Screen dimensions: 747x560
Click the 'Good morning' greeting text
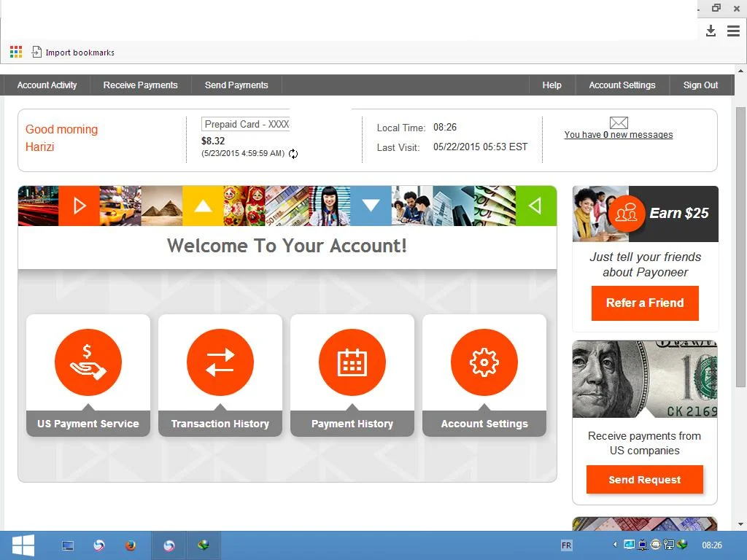coord(61,129)
